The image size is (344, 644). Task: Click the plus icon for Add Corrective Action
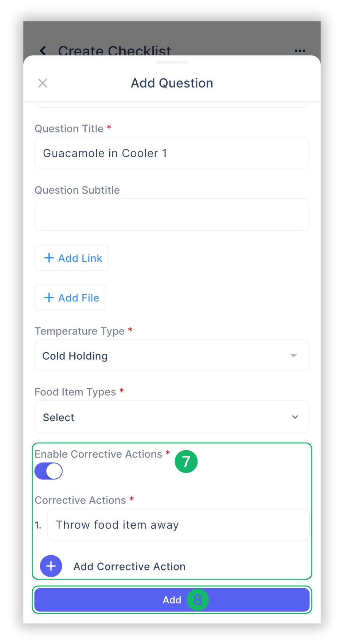point(51,566)
